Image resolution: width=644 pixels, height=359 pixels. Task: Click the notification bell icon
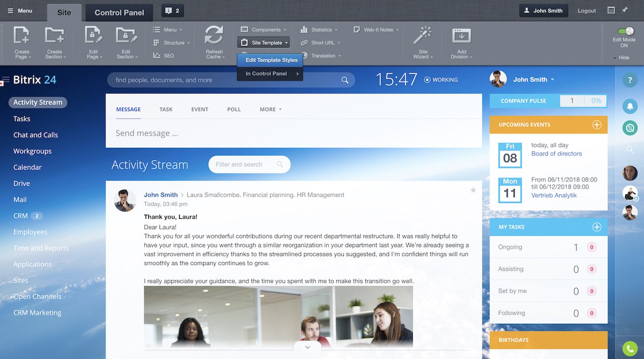630,106
